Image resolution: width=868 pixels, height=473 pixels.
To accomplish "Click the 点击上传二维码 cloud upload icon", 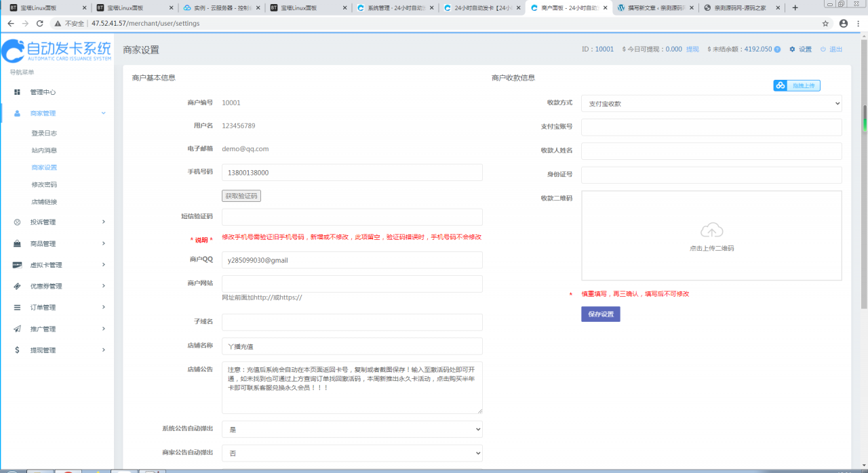I will click(x=711, y=230).
